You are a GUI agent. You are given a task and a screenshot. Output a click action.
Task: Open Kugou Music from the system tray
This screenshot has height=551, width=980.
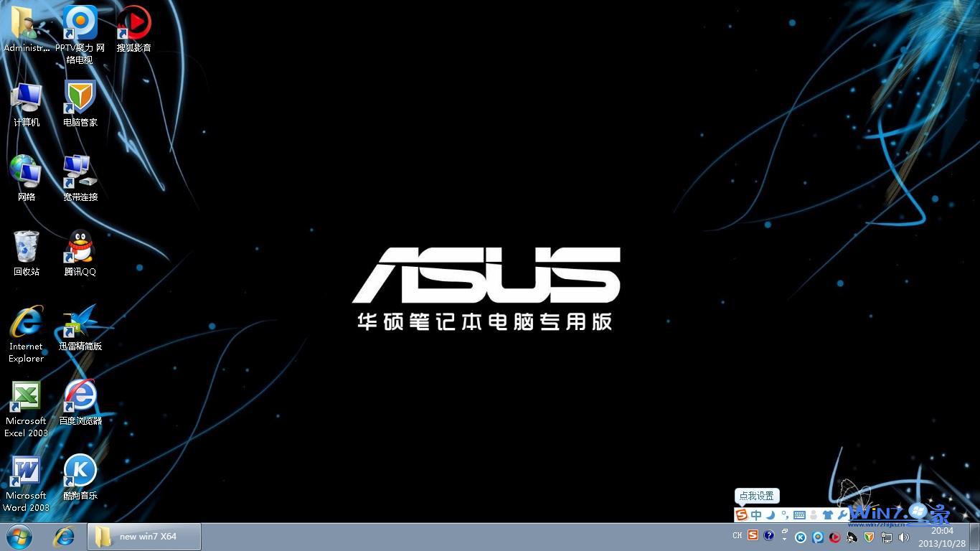(x=801, y=537)
